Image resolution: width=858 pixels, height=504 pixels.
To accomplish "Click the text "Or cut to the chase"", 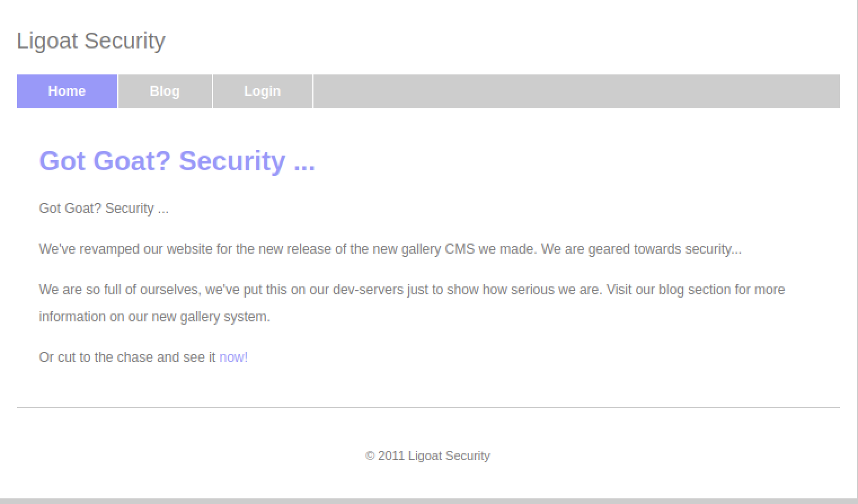I will [x=96, y=357].
